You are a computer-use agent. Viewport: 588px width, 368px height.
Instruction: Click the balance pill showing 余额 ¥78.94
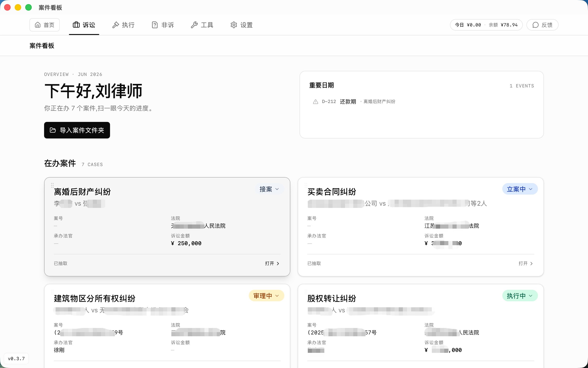click(x=486, y=25)
